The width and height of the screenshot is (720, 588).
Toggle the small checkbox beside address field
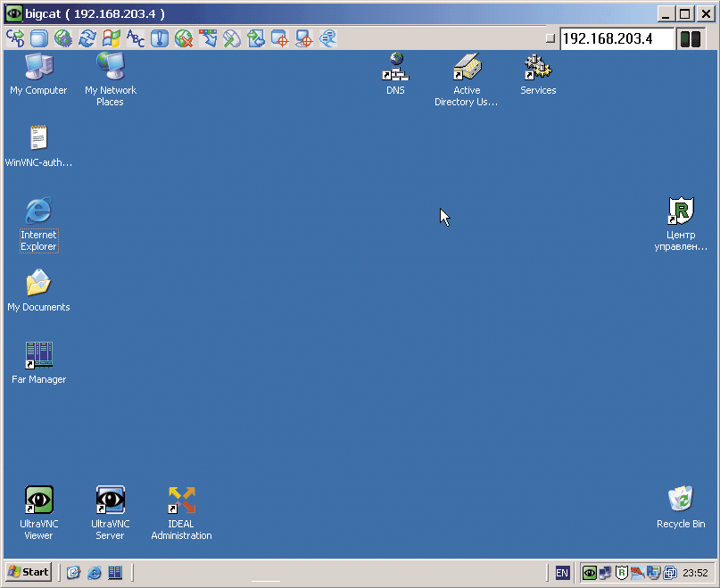click(550, 38)
